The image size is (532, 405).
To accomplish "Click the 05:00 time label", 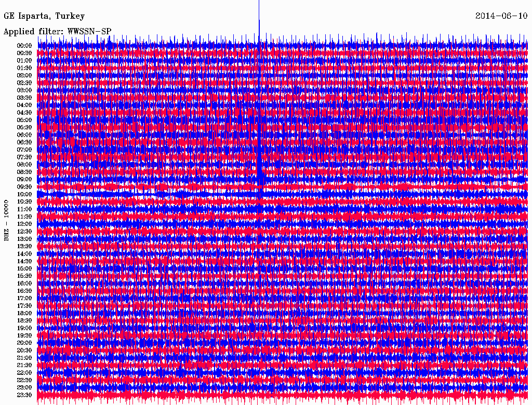I will click(x=24, y=120).
